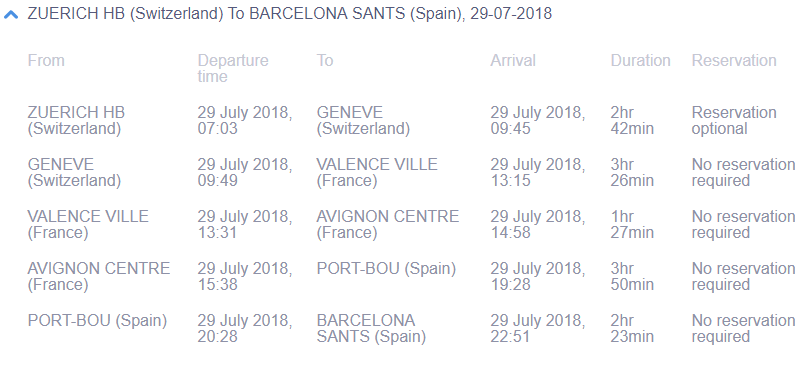The width and height of the screenshot is (809, 365).
Task: Click the 07:03 departure time entry
Action: [217, 129]
